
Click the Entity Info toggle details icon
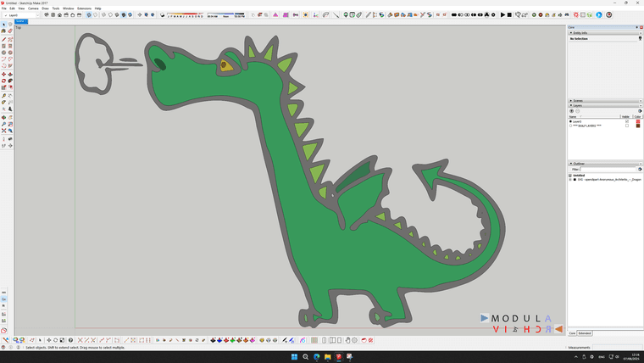click(x=640, y=39)
